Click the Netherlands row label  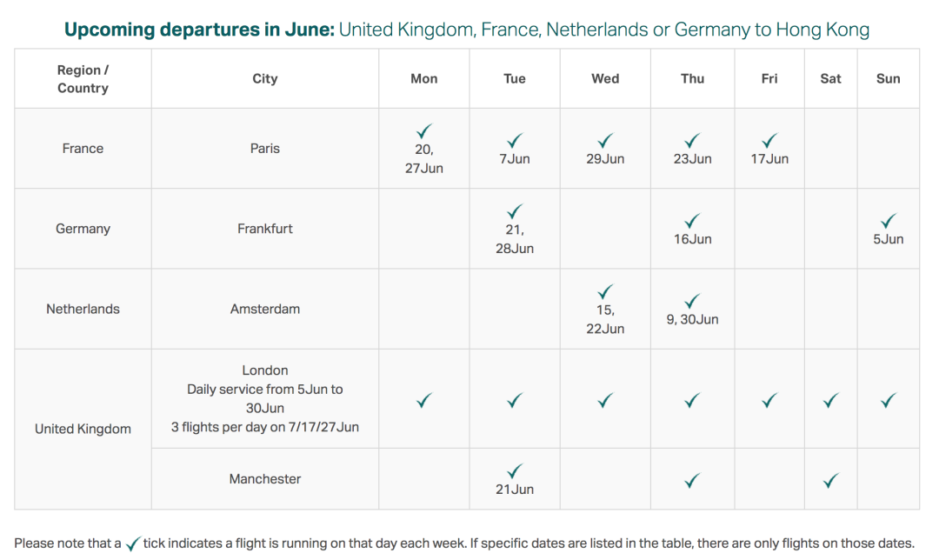click(x=83, y=309)
